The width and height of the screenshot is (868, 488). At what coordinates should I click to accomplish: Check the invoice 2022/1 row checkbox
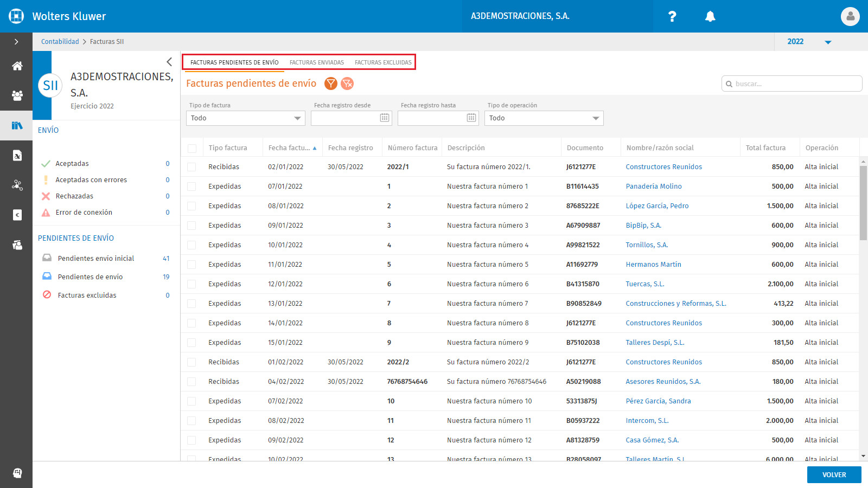pos(192,167)
